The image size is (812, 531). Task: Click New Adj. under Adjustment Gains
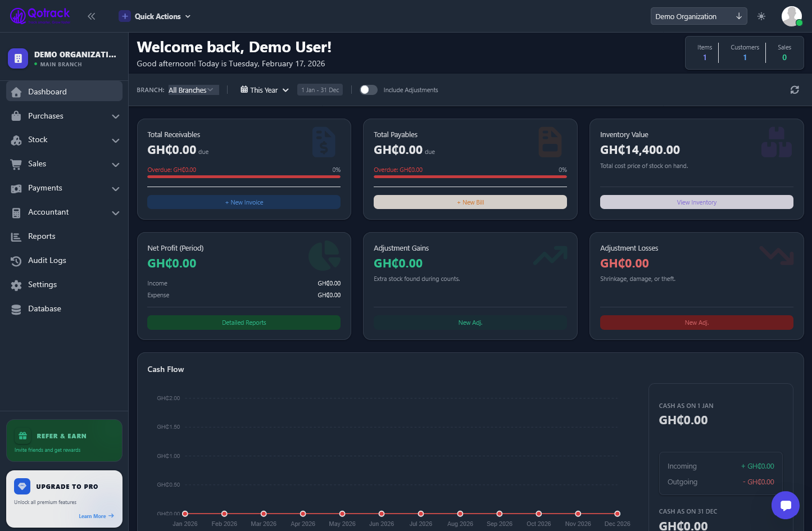coord(470,323)
